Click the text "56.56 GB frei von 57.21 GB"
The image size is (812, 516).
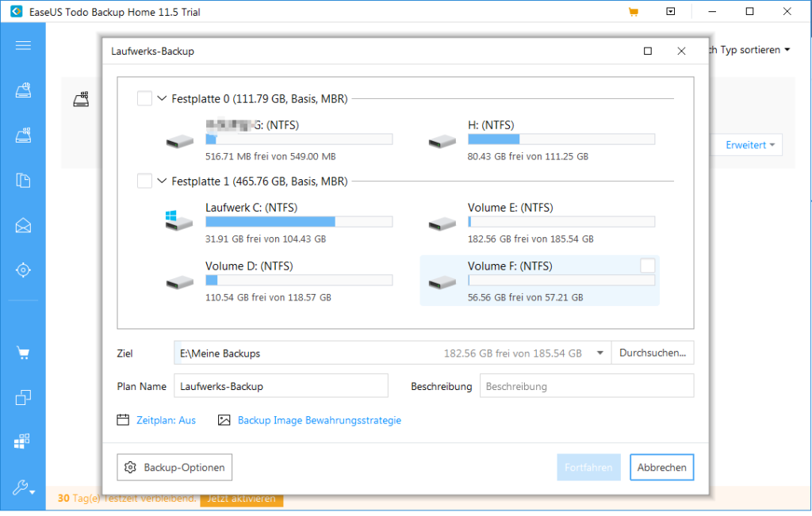[525, 297]
